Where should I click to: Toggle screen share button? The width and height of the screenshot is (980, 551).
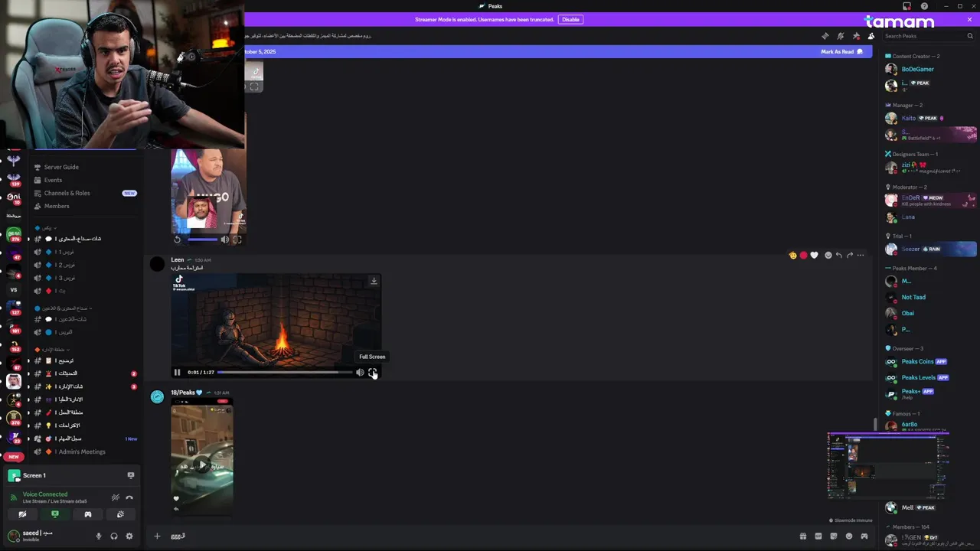[55, 514]
